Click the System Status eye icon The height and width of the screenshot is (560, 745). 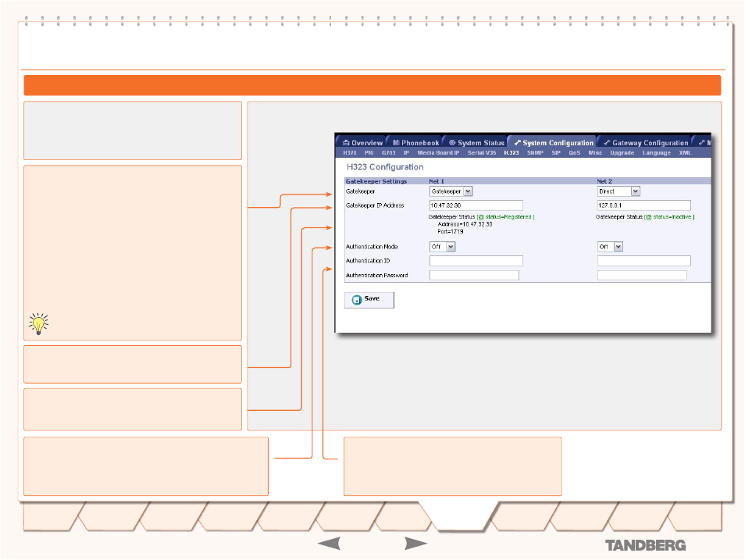tap(452, 143)
